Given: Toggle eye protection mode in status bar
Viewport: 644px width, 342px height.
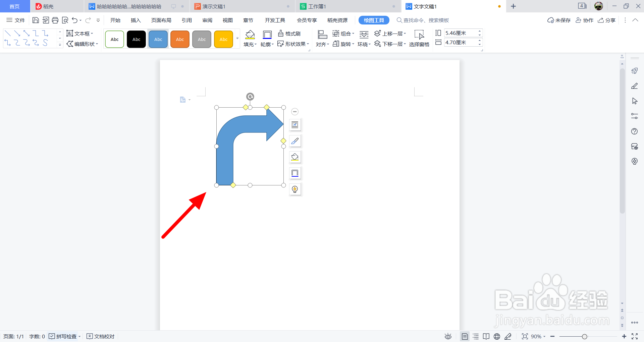Looking at the screenshot, I should click(448, 336).
